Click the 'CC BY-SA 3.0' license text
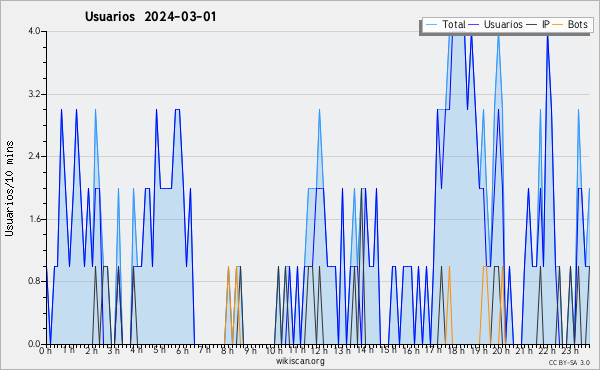Screen dimensions: 600x370 point(569,363)
